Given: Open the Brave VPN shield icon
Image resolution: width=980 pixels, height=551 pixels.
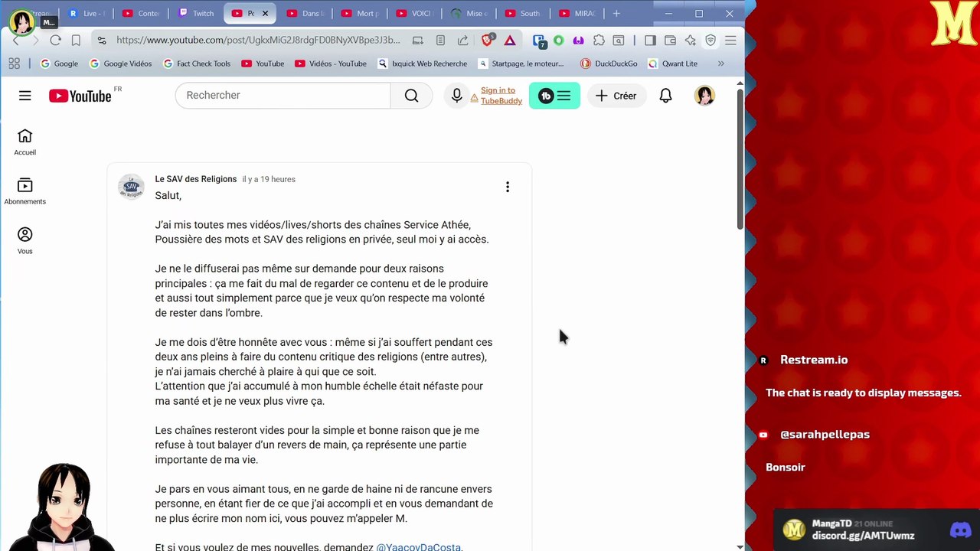Looking at the screenshot, I should 710,41.
